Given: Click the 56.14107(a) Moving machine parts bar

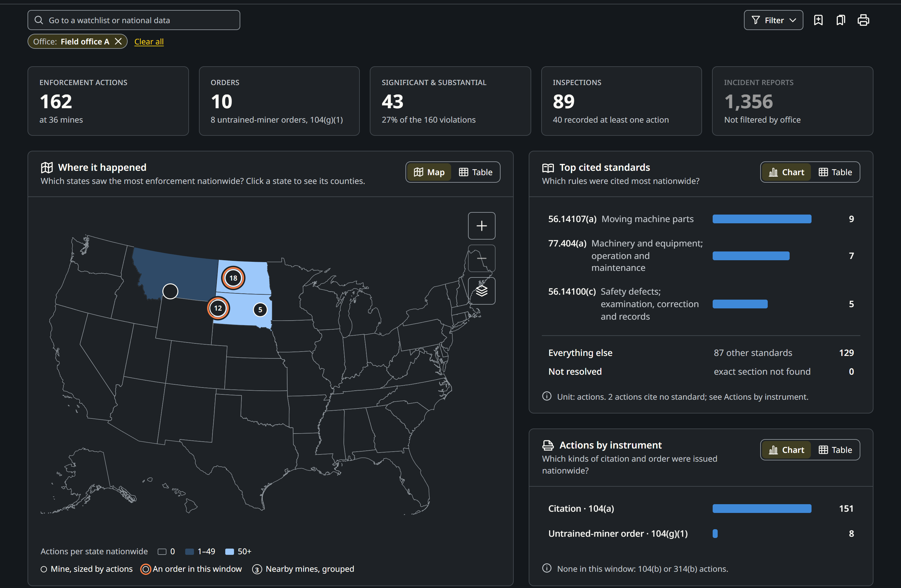Looking at the screenshot, I should (762, 219).
